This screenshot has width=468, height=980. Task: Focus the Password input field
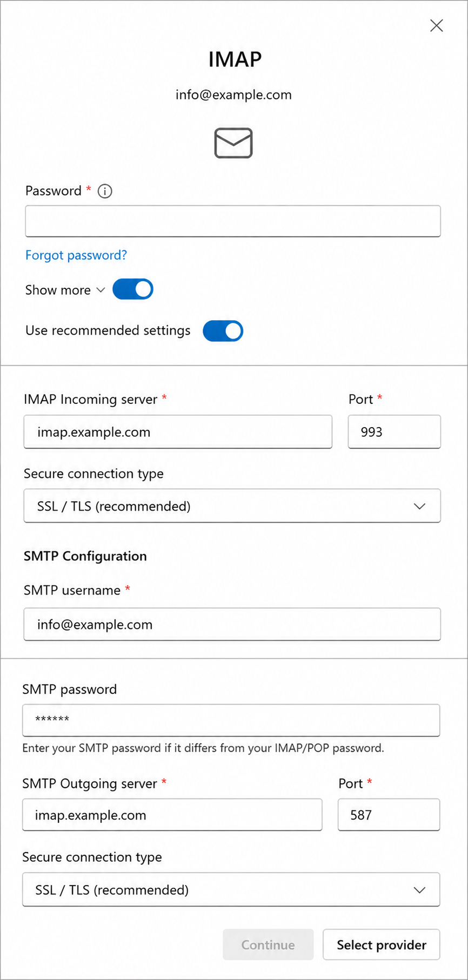tap(233, 221)
